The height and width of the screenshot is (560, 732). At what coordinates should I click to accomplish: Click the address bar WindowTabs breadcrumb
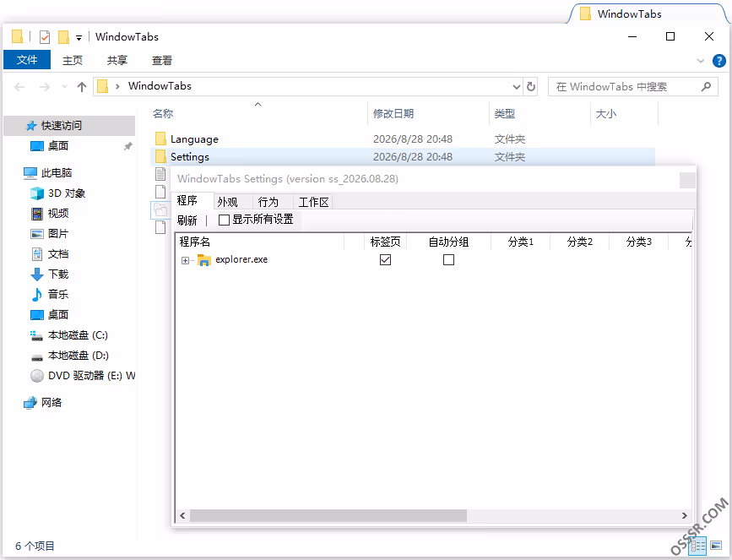(160, 86)
